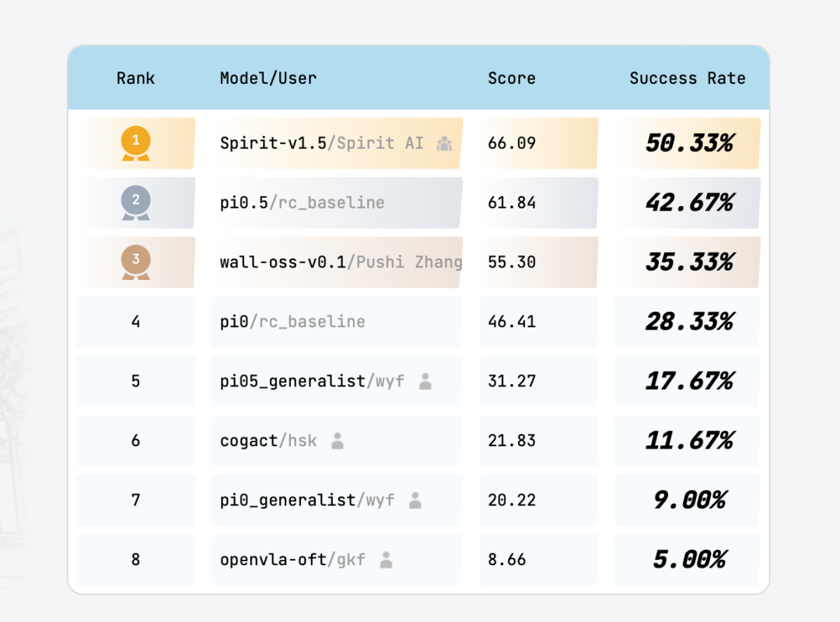Select the rank 4 cell

[x=135, y=322]
